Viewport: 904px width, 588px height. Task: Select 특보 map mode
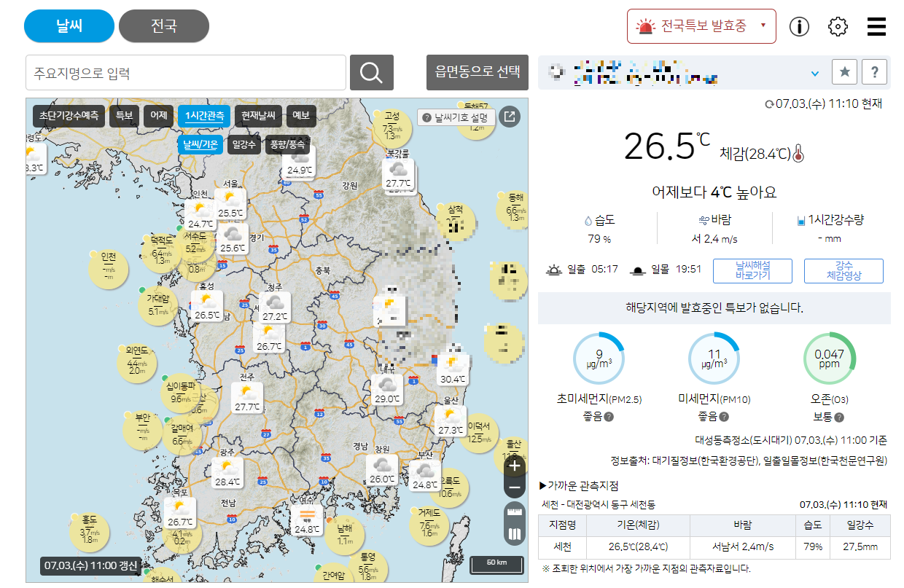pyautogui.click(x=125, y=116)
